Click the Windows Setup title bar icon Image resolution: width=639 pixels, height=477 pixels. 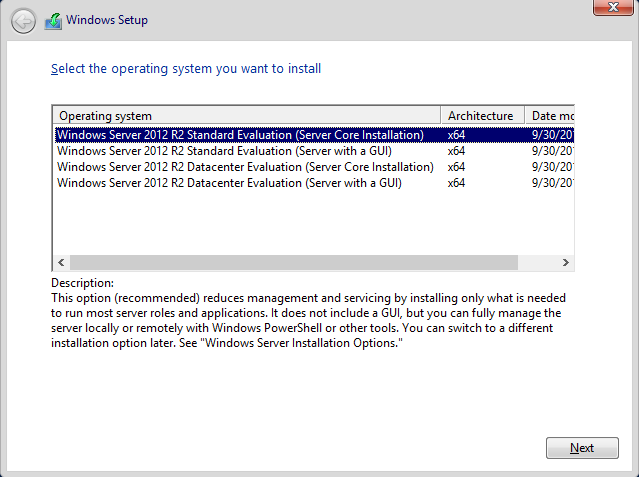pyautogui.click(x=52, y=20)
